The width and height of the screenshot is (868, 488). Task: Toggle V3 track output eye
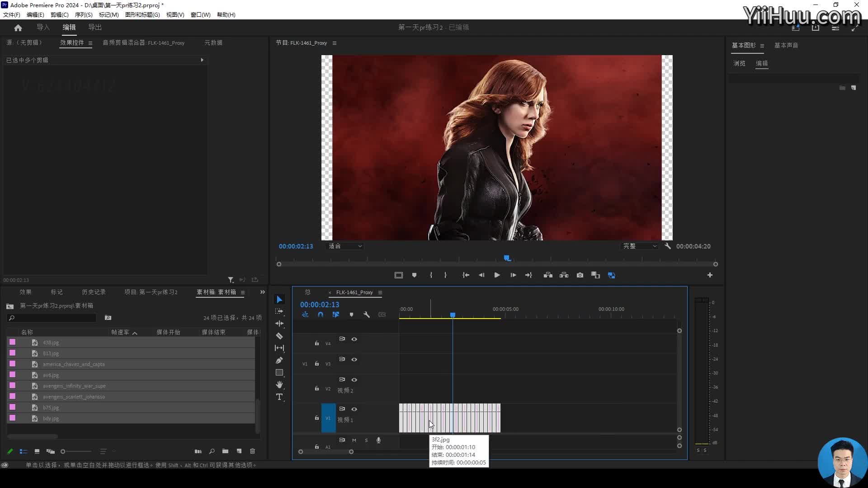coord(354,359)
